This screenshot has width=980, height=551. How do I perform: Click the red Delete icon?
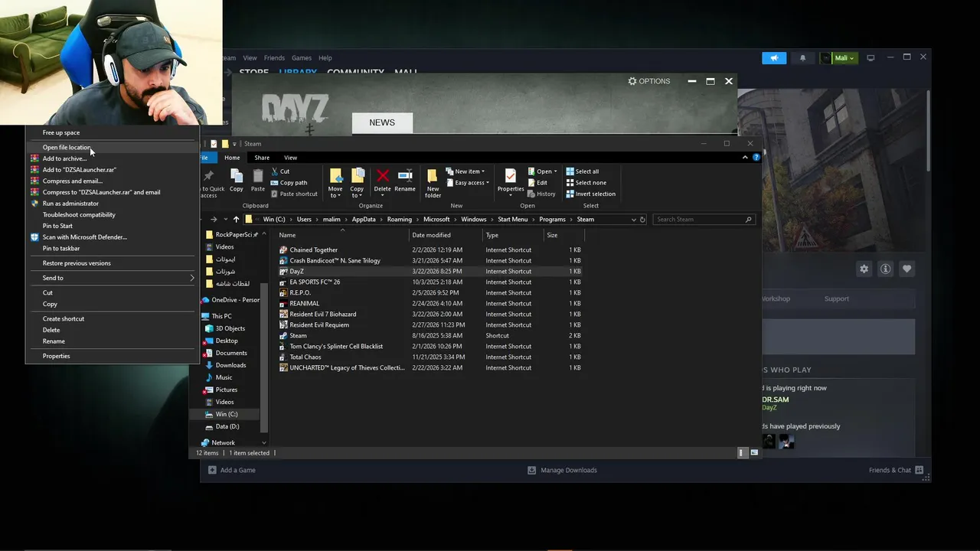(x=382, y=181)
